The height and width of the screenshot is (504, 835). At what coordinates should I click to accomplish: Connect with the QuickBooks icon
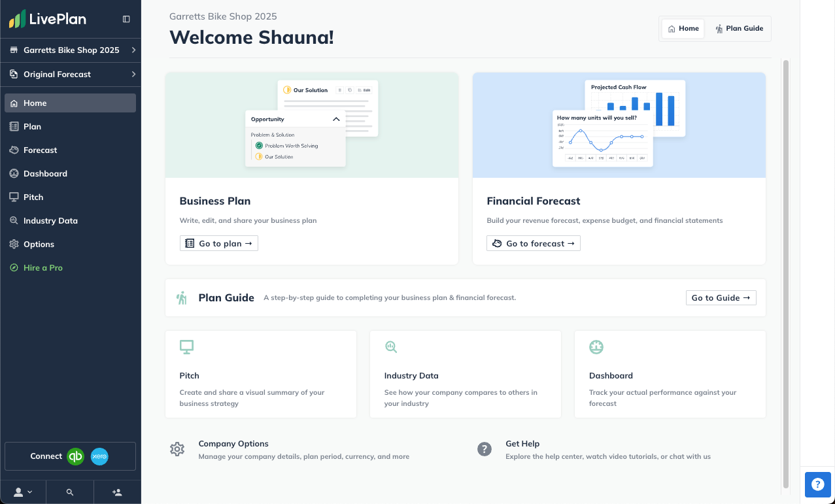(x=75, y=456)
